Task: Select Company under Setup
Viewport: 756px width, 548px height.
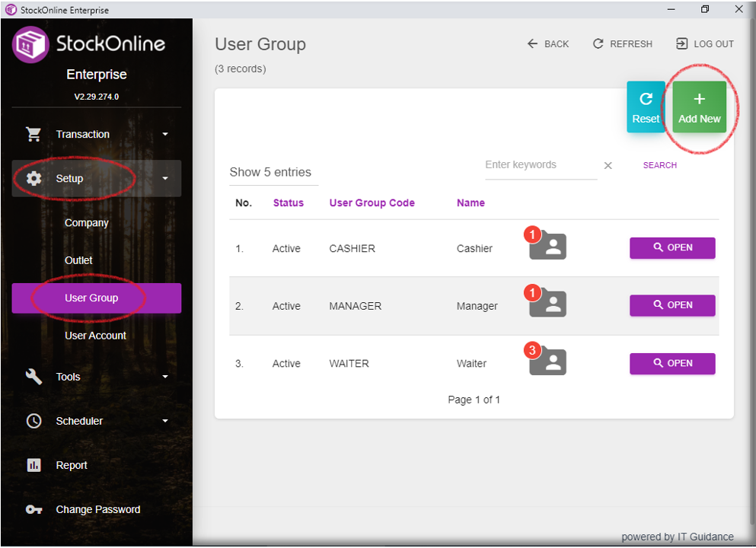Action: pos(86,223)
